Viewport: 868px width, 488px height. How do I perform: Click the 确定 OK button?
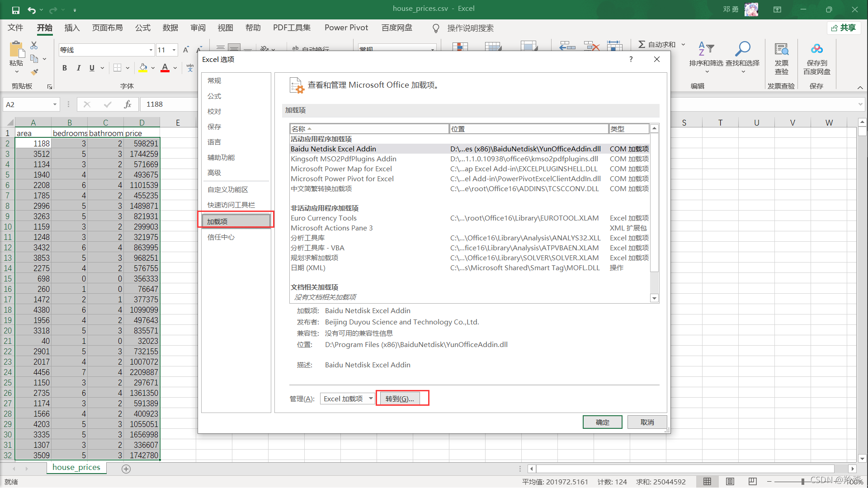[602, 422]
